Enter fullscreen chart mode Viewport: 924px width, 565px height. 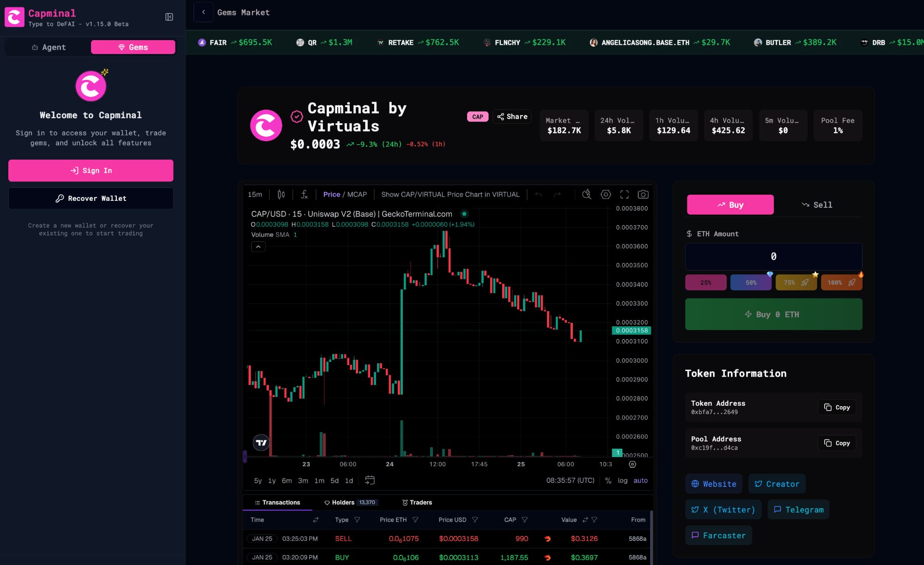[x=624, y=194]
